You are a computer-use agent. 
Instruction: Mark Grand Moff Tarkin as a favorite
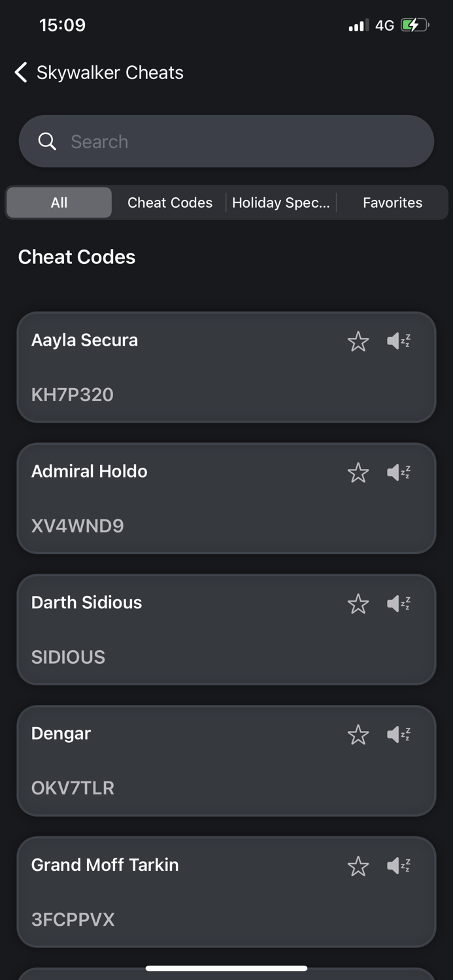[358, 866]
